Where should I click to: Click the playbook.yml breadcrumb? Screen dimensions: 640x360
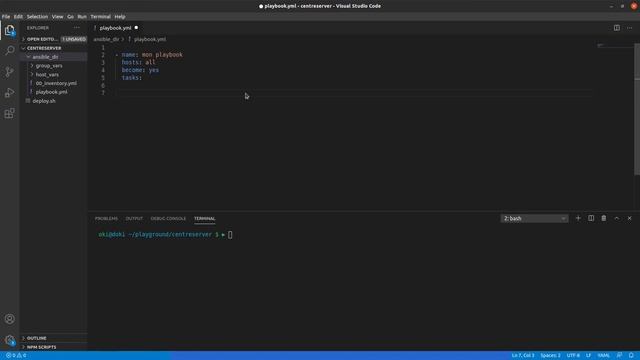(149, 39)
